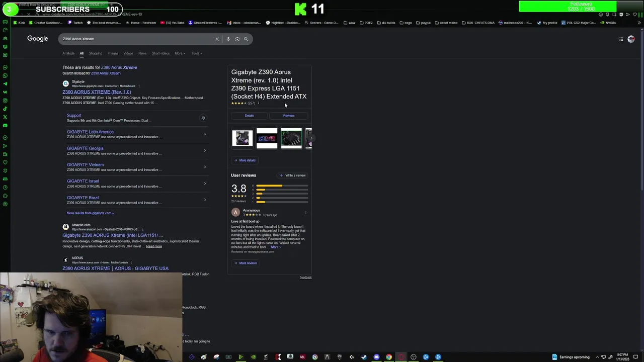Select the Videos results tab
The image size is (644, 362).
[x=128, y=53]
